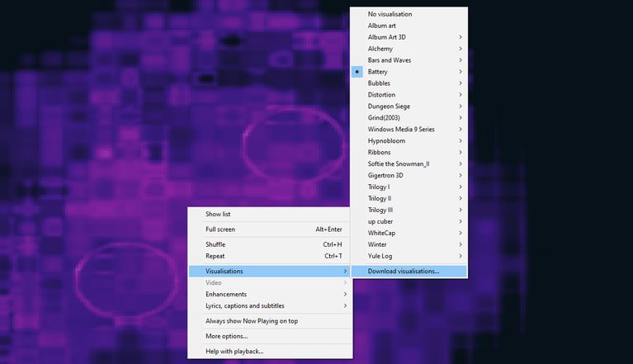Select the Battery visualisation radio option
633x364 pixels.
tap(378, 72)
